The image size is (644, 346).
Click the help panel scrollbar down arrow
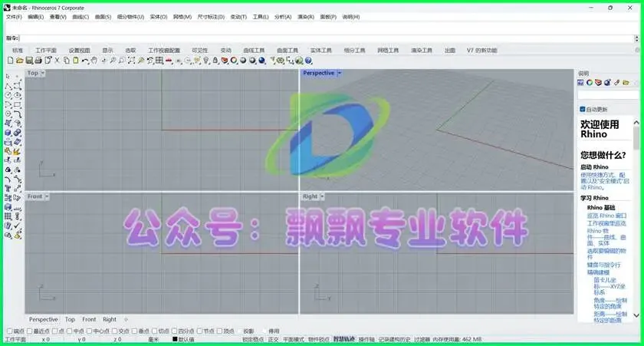[636, 315]
